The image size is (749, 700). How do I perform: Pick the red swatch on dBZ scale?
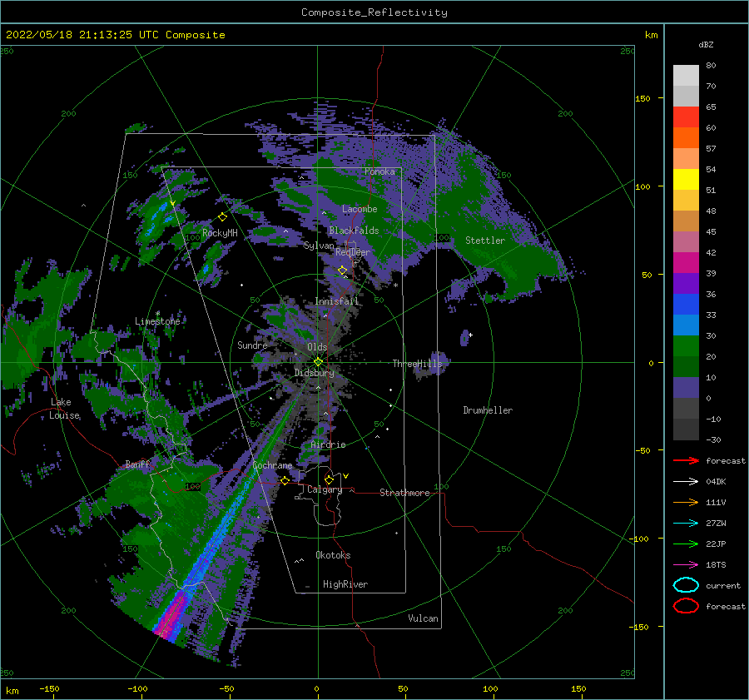[x=686, y=117]
